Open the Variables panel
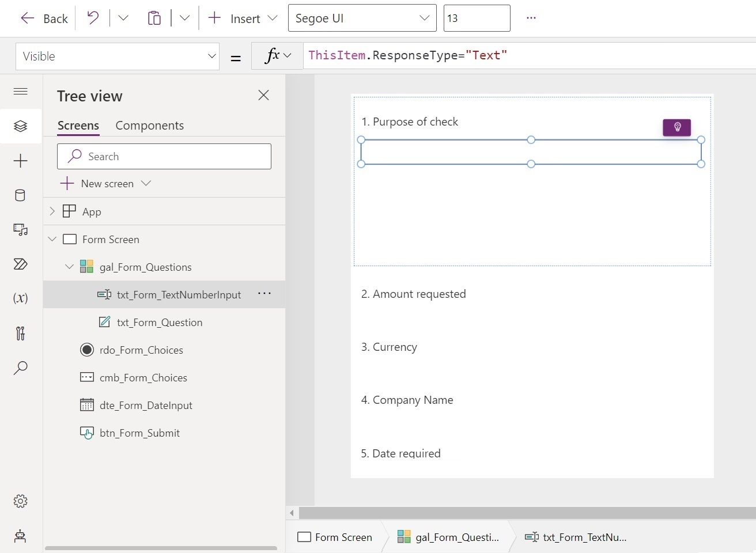Screen dimensions: 756x553 (x=20, y=298)
